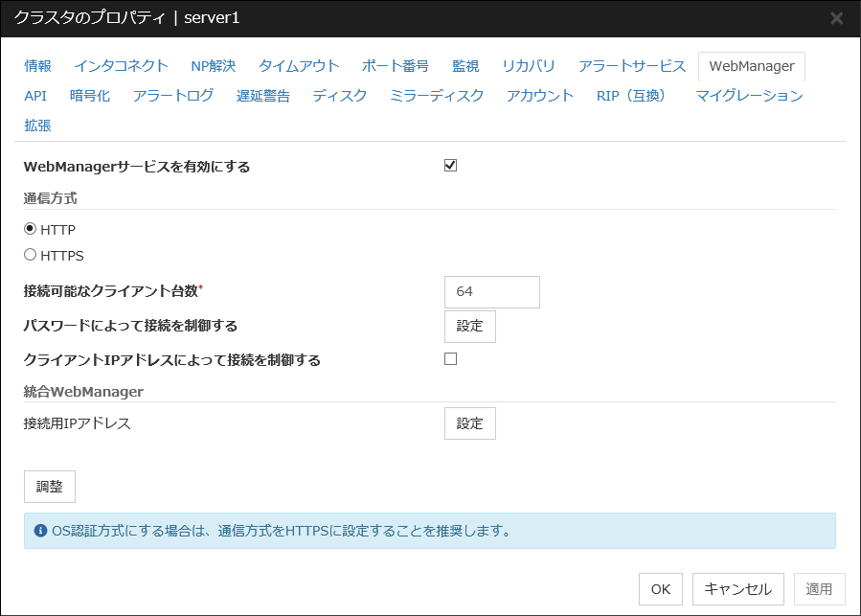Open 設定 for 接続用IPアドレス
Screen dimensions: 861x616
469,423
